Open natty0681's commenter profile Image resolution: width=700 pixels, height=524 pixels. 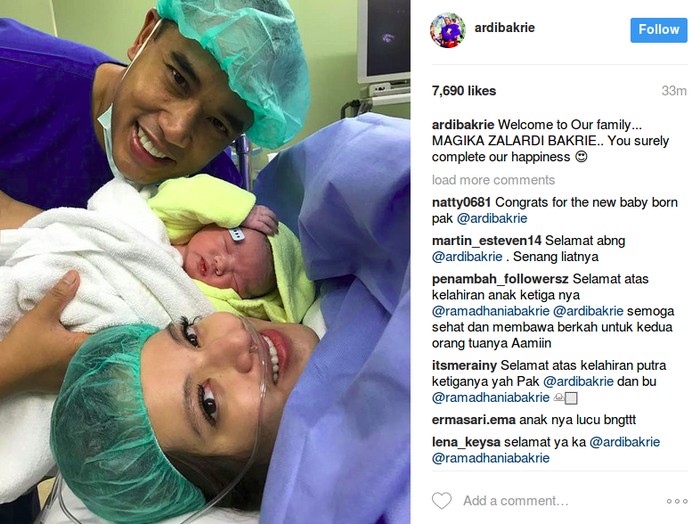pyautogui.click(x=461, y=202)
